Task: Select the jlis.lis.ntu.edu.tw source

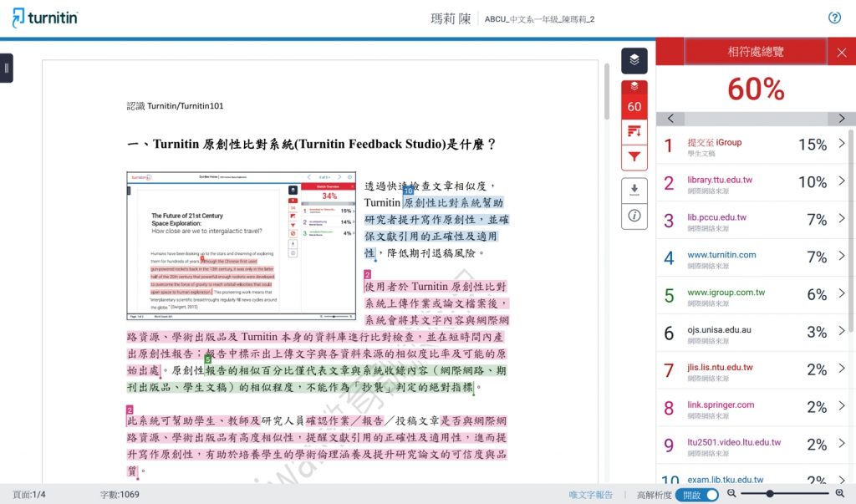Action: tap(720, 368)
